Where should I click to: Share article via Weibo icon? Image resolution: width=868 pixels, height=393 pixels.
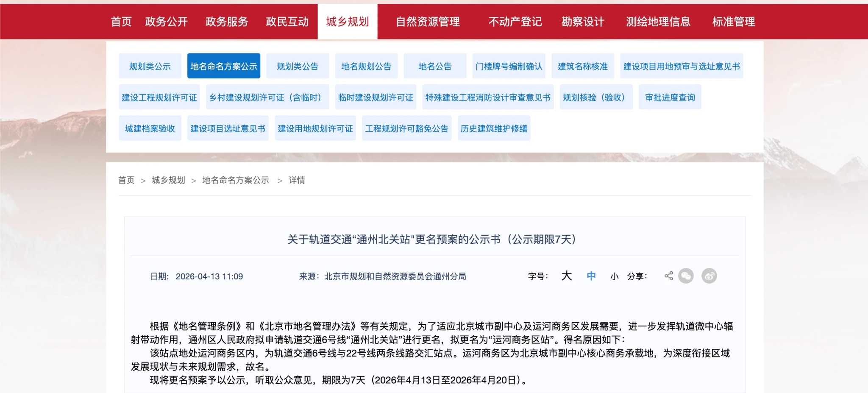click(709, 276)
